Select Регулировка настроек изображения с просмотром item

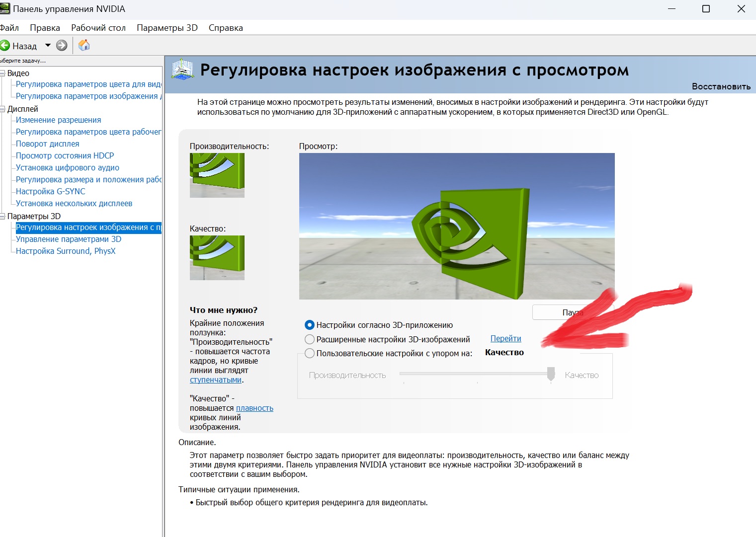coord(88,227)
